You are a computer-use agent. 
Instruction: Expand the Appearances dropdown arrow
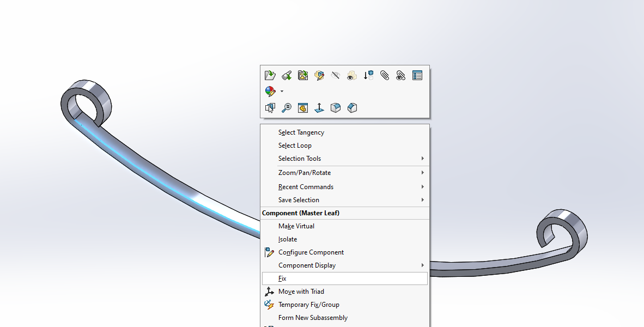(x=282, y=92)
